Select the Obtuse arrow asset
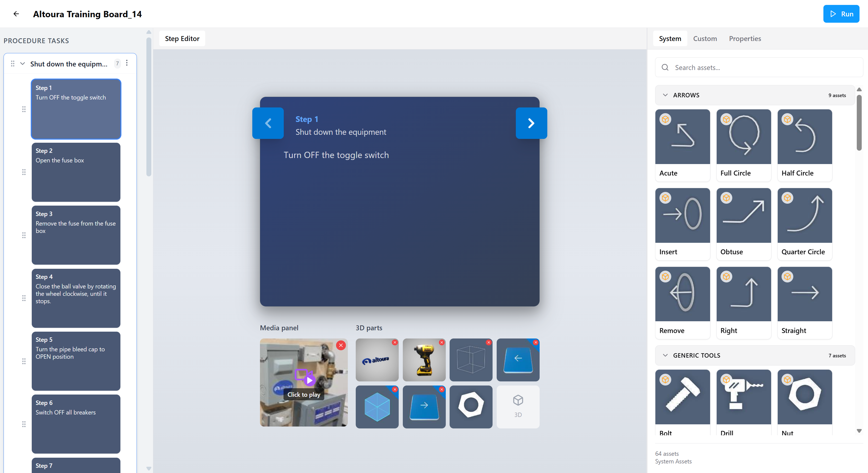This screenshot has width=868, height=473. 743,224
